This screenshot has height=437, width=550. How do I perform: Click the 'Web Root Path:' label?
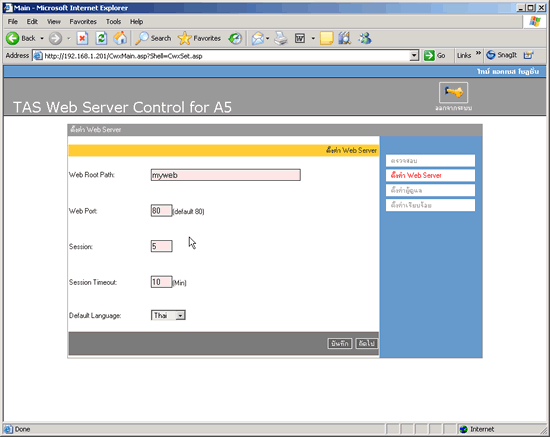(x=92, y=175)
